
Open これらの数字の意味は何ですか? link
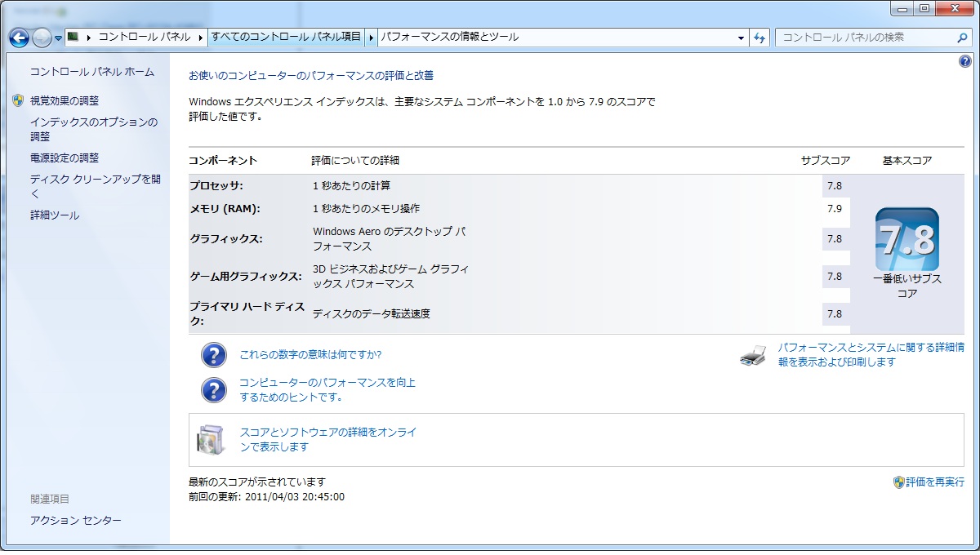click(310, 355)
